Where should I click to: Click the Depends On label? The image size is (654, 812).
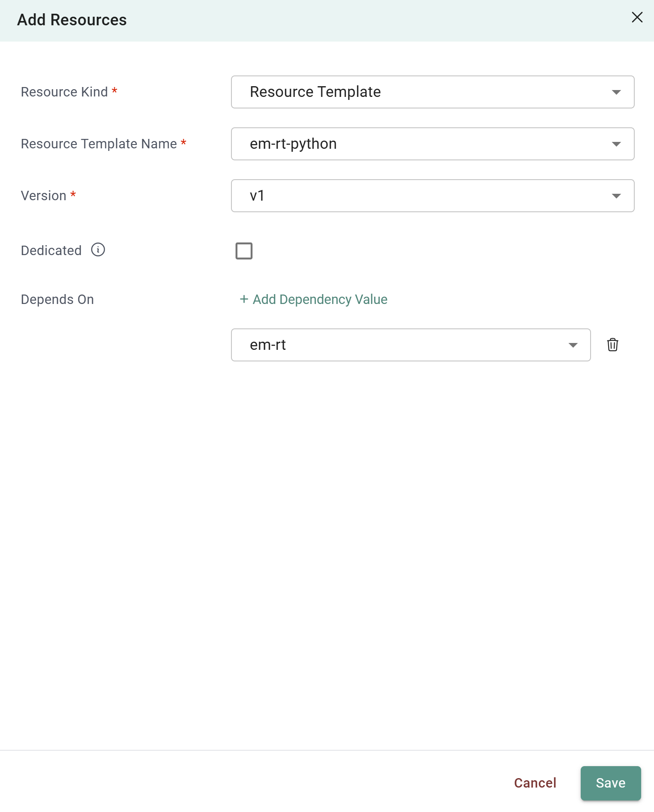(57, 299)
